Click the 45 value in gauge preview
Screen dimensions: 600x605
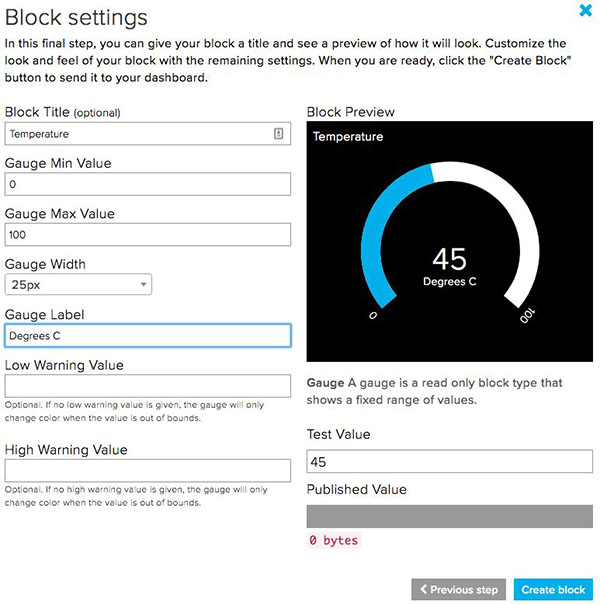[x=449, y=259]
